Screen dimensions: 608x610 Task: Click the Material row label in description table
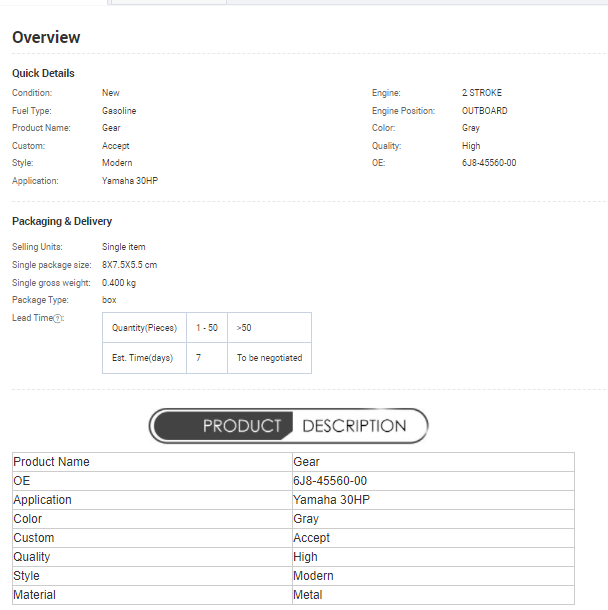click(x=35, y=595)
